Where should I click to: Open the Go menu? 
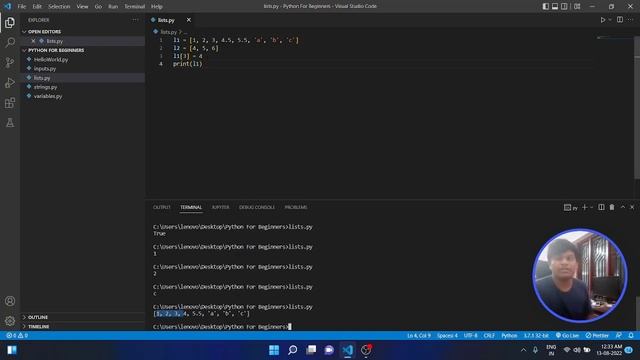click(x=98, y=7)
